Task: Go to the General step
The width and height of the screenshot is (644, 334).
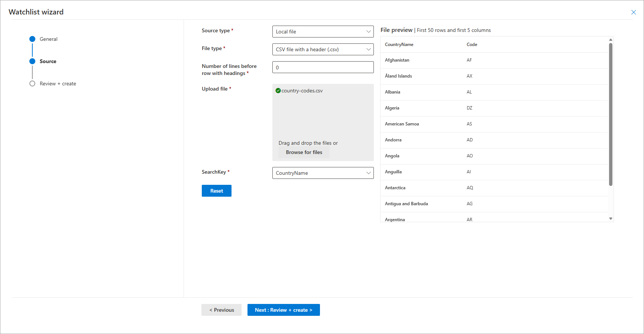Action: point(49,39)
